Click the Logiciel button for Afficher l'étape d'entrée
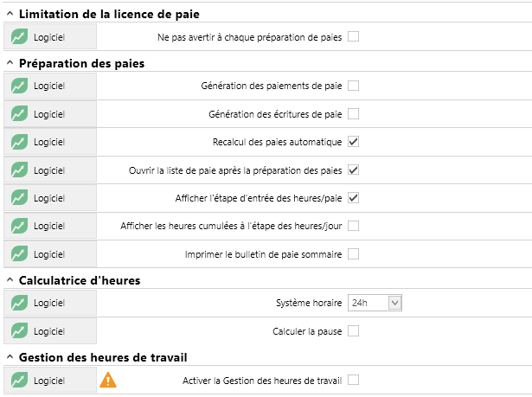532x397 pixels. (x=50, y=198)
